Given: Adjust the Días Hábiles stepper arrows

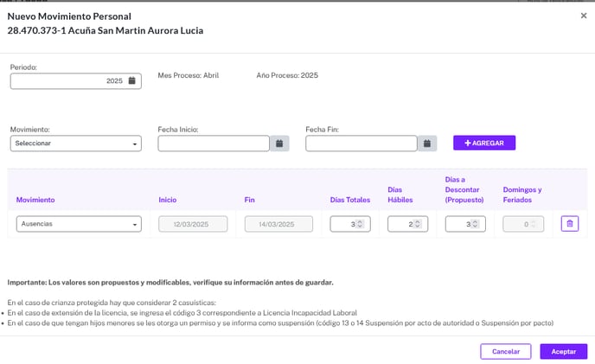Looking at the screenshot, I should 418,224.
